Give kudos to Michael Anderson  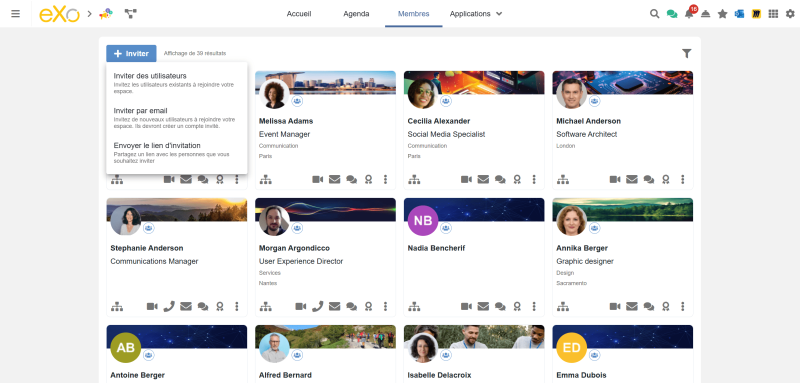pyautogui.click(x=666, y=180)
